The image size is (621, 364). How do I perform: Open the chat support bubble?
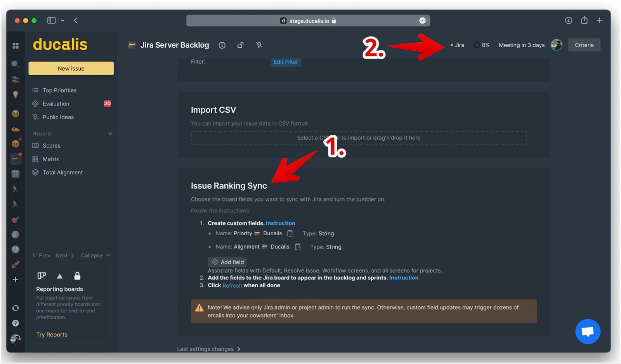click(588, 331)
